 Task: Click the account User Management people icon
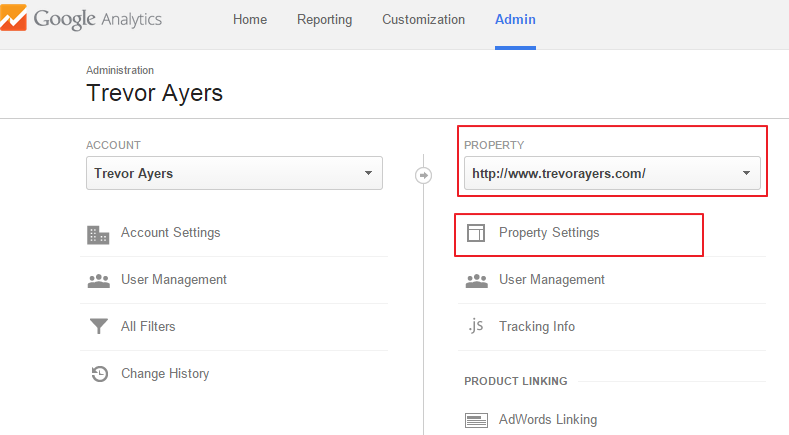pos(99,281)
